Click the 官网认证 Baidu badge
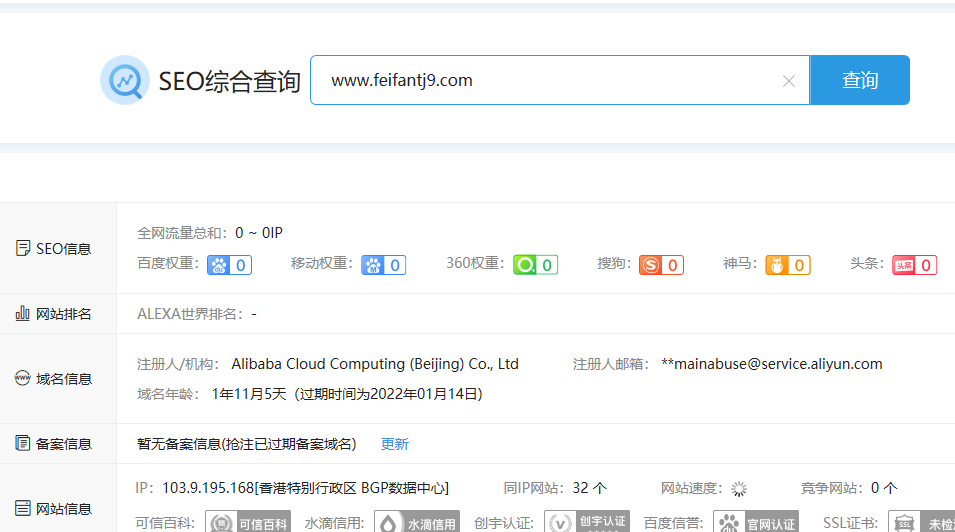 (x=756, y=523)
